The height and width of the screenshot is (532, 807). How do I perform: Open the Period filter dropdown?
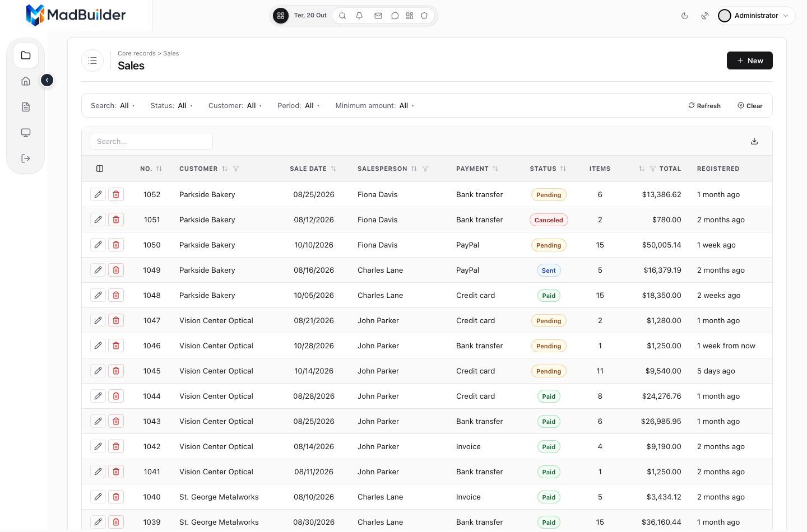[299, 105]
